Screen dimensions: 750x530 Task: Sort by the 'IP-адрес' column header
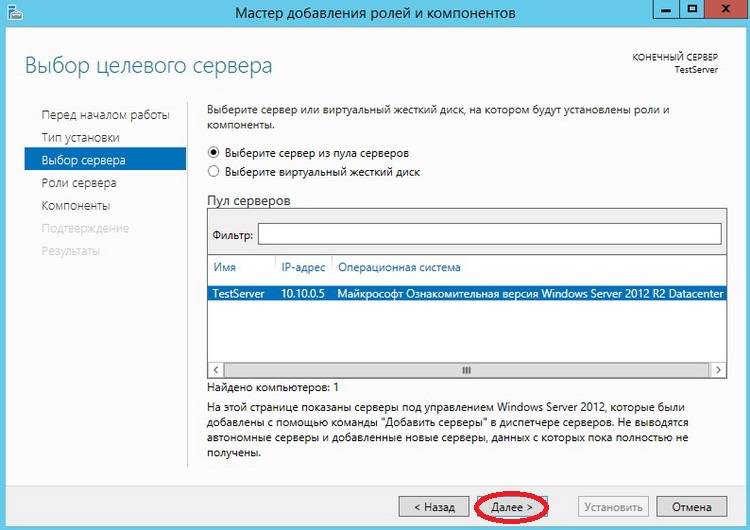coord(303,267)
